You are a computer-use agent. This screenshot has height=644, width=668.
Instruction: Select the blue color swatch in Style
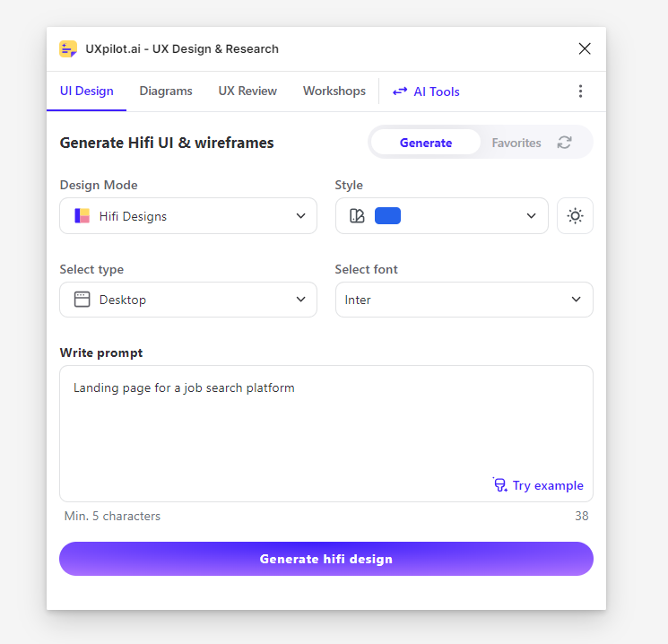click(x=387, y=215)
